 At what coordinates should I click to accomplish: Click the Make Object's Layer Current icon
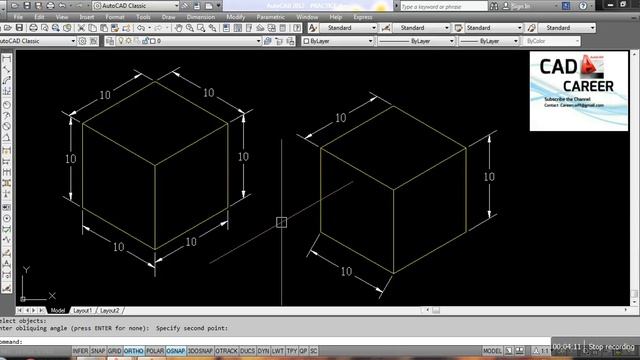[268, 41]
